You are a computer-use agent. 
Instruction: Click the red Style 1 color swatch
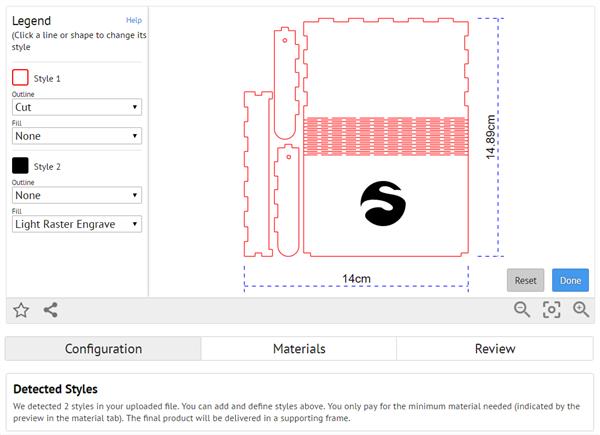coord(20,77)
